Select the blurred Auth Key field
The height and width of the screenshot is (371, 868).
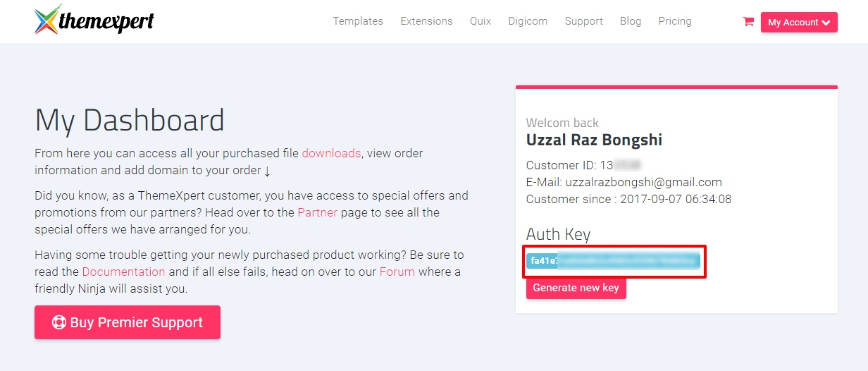[x=613, y=261]
